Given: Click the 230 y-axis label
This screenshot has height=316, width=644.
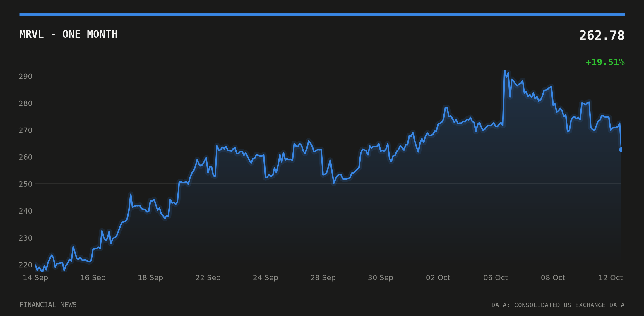Looking at the screenshot, I should click(25, 238).
